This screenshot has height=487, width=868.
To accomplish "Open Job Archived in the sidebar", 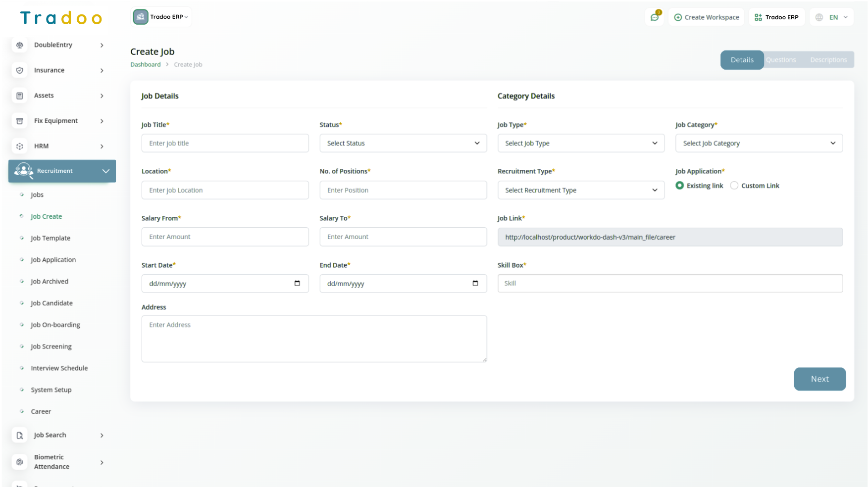I will pyautogui.click(x=50, y=282).
